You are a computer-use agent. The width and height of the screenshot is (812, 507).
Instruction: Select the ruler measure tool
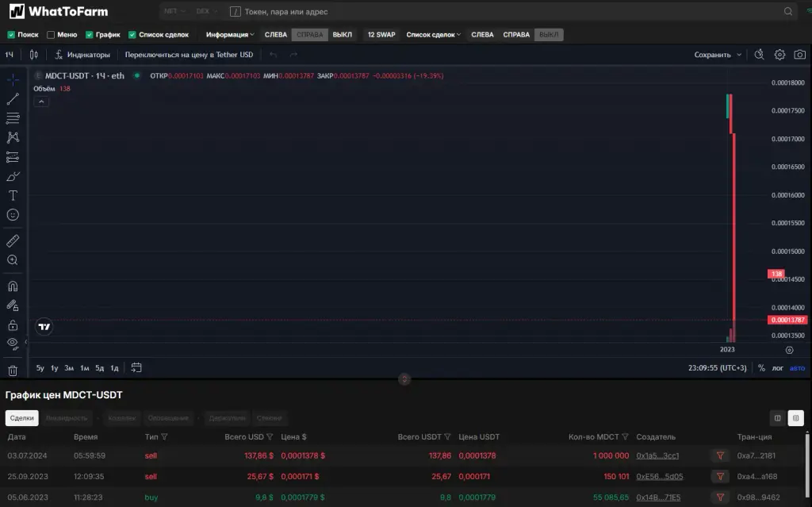click(x=13, y=240)
